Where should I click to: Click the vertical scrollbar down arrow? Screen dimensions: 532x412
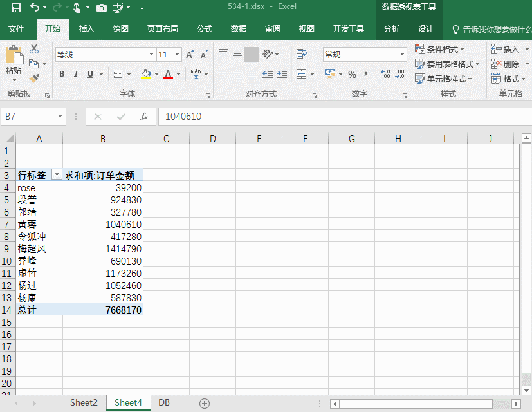click(526, 391)
